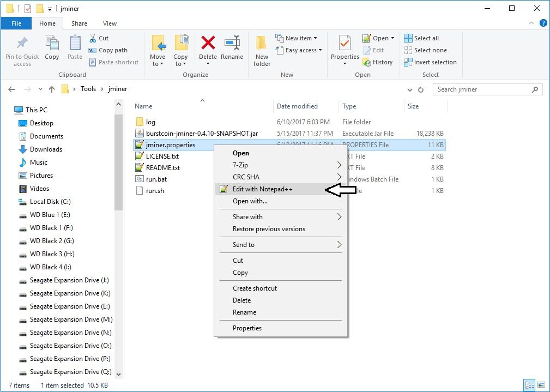This screenshot has height=392, width=550.
Task: Click the Up one level arrow
Action: tap(52, 89)
